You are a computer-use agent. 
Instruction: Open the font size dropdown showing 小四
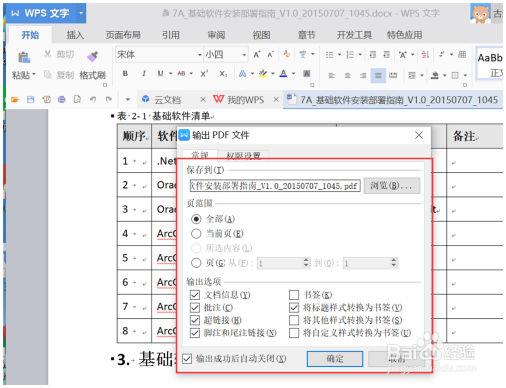click(244, 54)
